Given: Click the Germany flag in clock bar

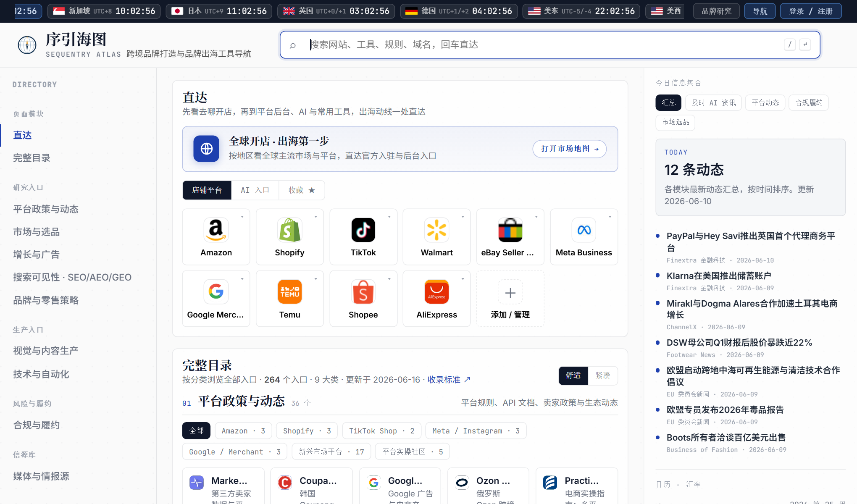Looking at the screenshot, I should click(411, 11).
